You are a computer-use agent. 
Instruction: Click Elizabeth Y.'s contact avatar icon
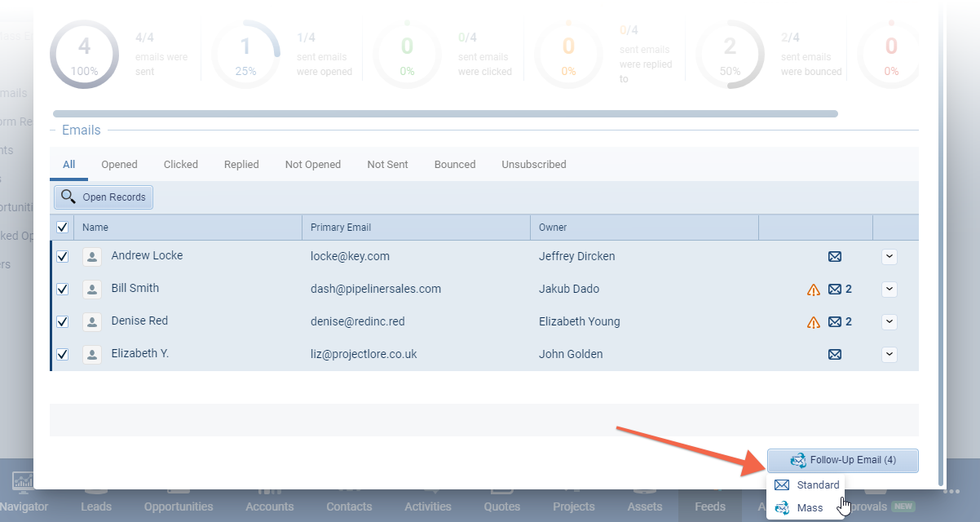[x=92, y=355]
